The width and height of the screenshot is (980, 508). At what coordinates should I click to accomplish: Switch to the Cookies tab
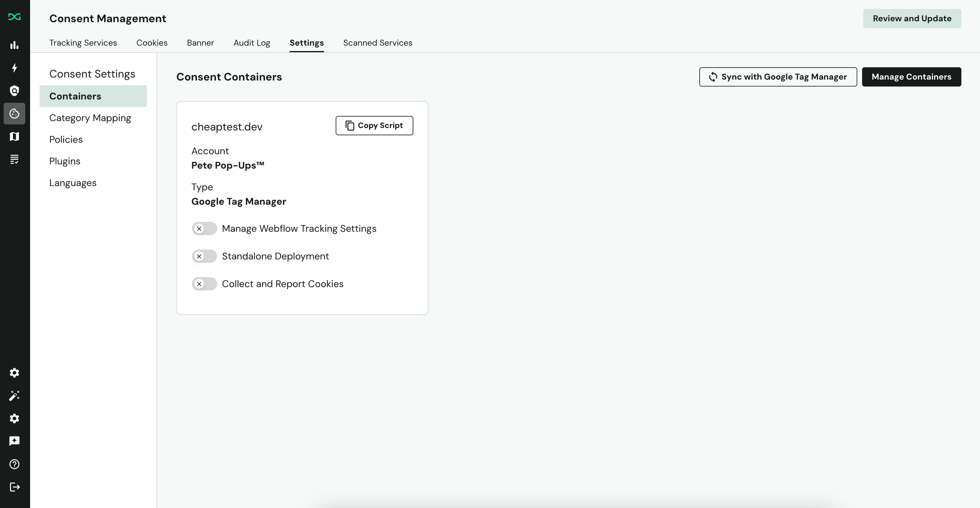click(152, 43)
